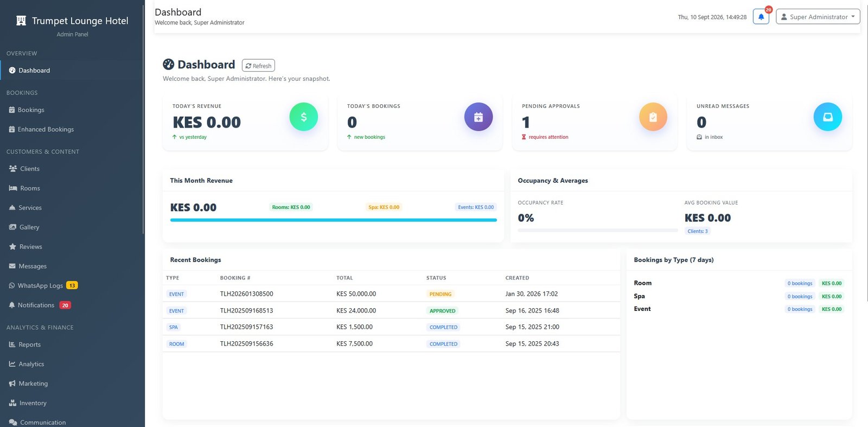This screenshot has height=427, width=868.
Task: Open Notifications in the sidebar
Action: click(72, 305)
